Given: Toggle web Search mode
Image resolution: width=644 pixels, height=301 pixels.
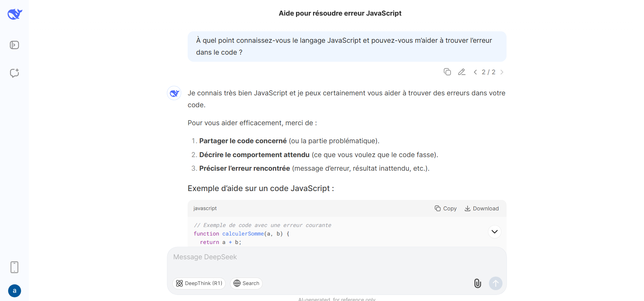Looking at the screenshot, I should click(x=246, y=283).
